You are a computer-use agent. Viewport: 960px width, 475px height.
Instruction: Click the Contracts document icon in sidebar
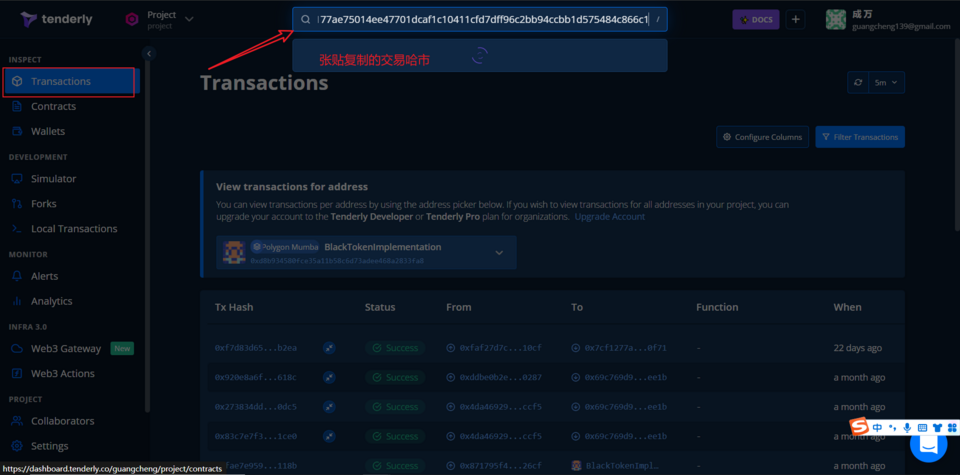click(x=17, y=107)
